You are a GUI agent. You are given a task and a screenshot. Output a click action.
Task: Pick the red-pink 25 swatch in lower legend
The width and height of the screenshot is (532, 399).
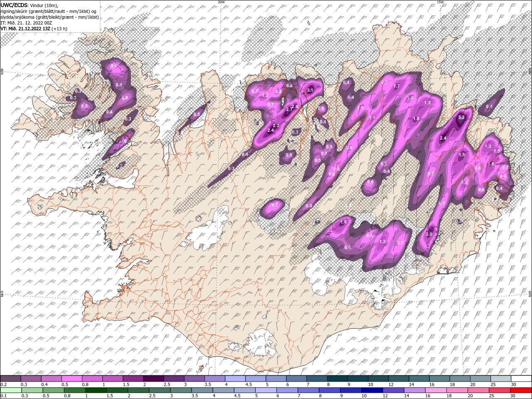(x=499, y=390)
